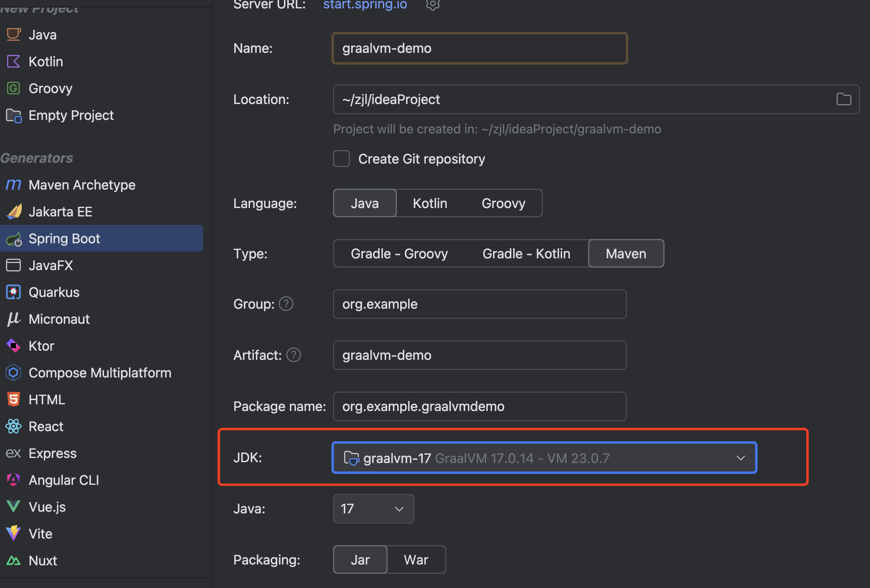
Task: Click the Express ex icon
Action: [13, 453]
